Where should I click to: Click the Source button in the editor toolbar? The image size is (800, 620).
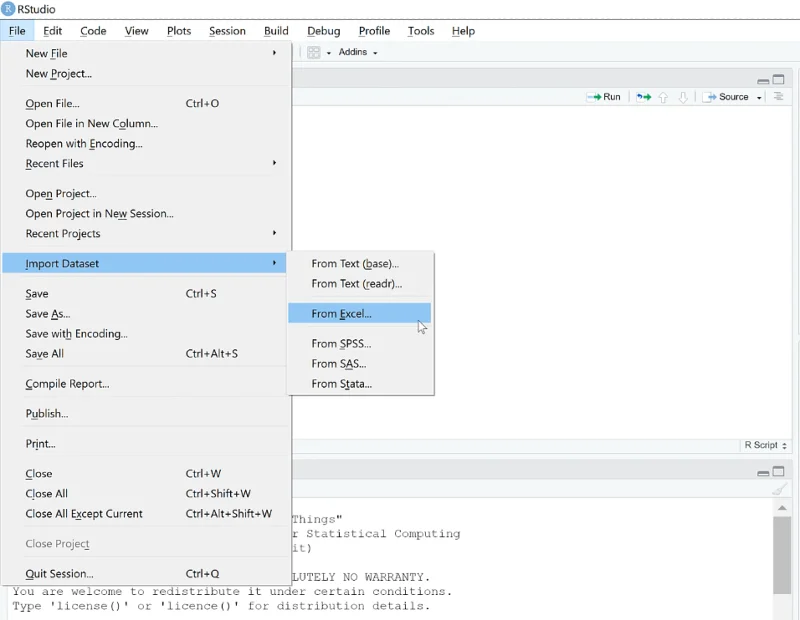point(727,97)
